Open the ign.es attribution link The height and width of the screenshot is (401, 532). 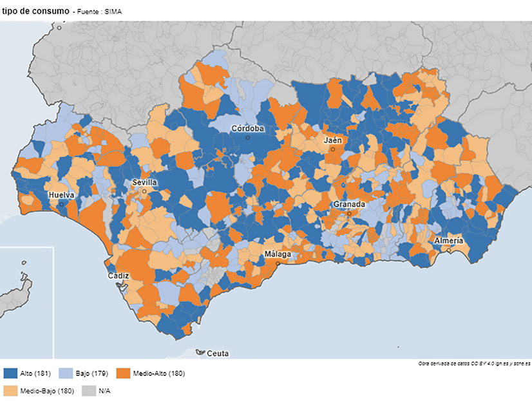[x=495, y=364]
